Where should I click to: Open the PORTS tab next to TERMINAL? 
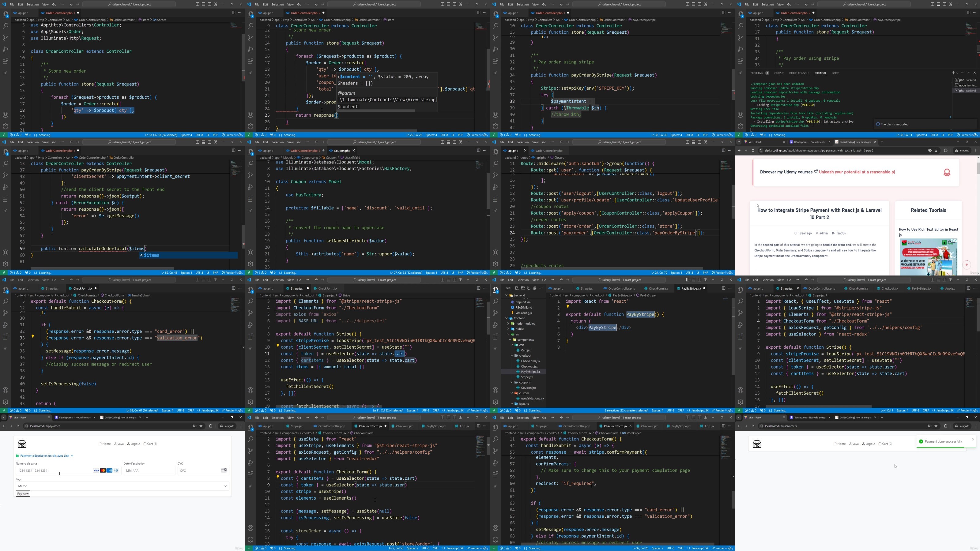835,73
